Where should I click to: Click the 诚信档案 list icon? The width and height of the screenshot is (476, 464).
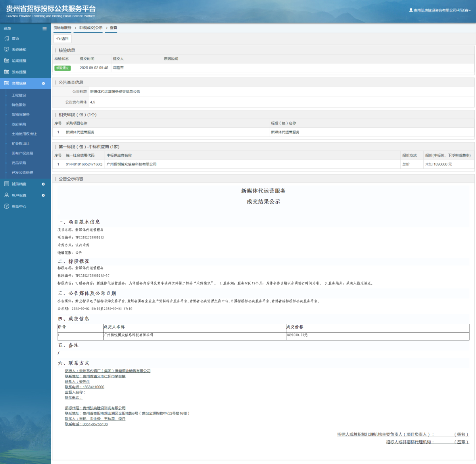pyautogui.click(x=6, y=184)
